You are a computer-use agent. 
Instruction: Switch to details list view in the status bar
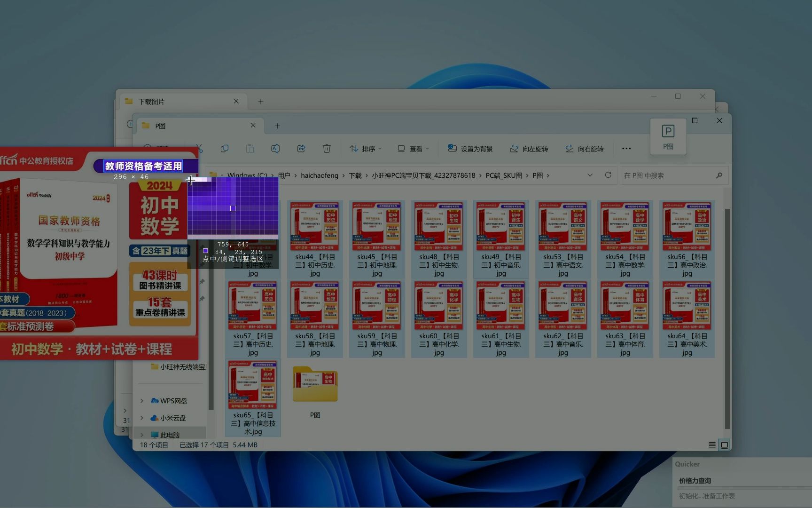pos(712,445)
